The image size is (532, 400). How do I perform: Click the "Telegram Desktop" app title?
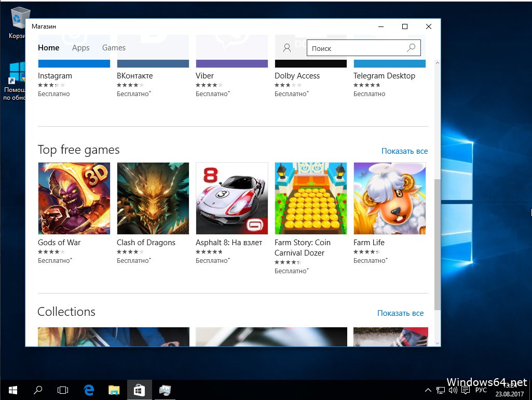click(x=385, y=76)
